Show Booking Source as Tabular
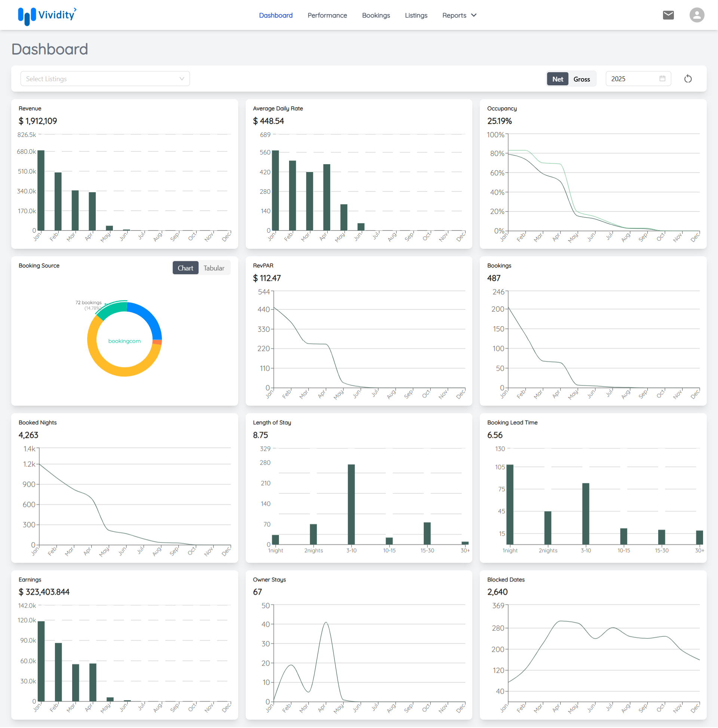 pos(214,268)
